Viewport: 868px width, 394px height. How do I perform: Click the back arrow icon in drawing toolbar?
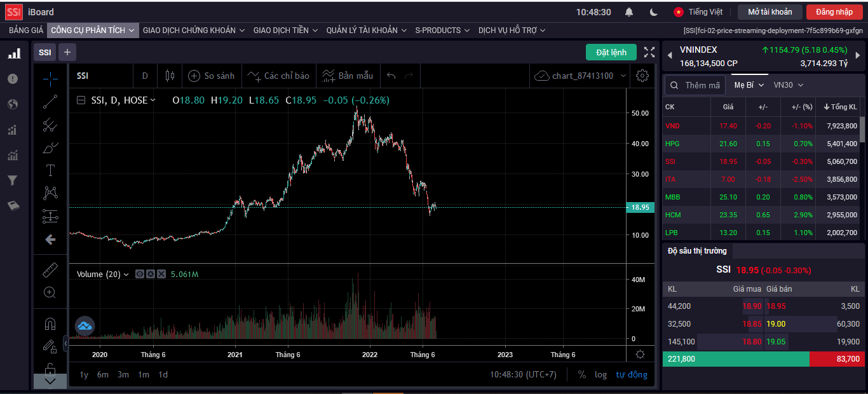(x=50, y=240)
